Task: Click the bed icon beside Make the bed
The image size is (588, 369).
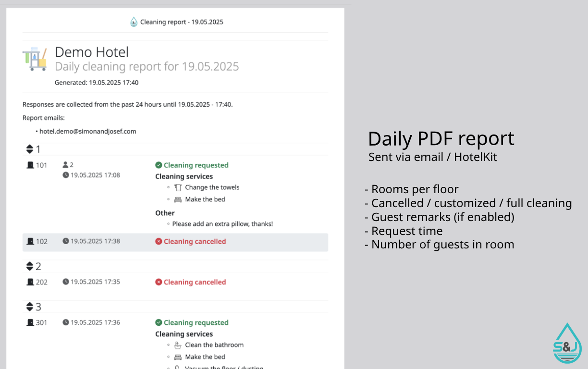Action: point(178,199)
